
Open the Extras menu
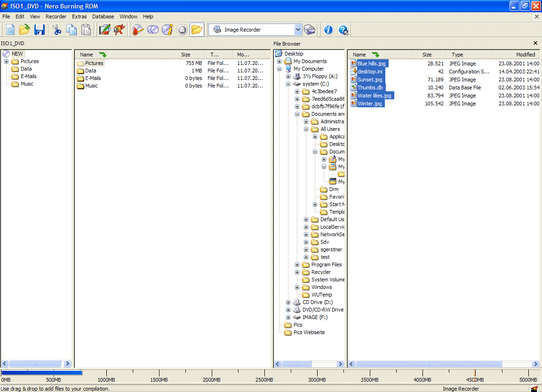pos(79,16)
